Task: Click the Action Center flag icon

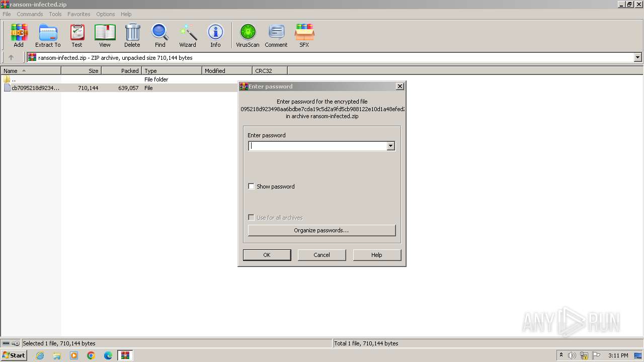Action: 596,355
